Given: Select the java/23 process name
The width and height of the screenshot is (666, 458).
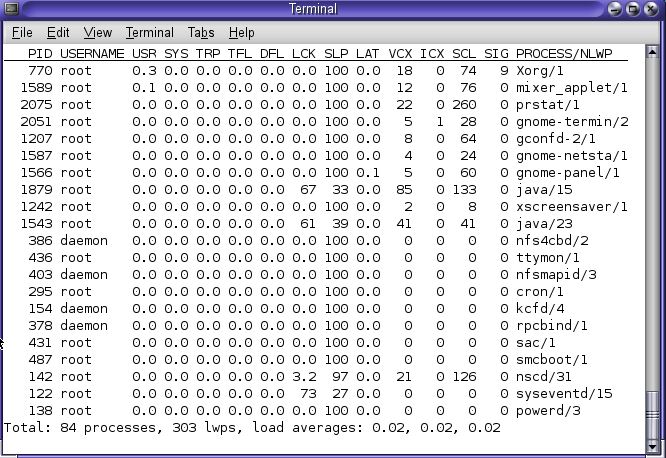Looking at the screenshot, I should coord(544,223).
